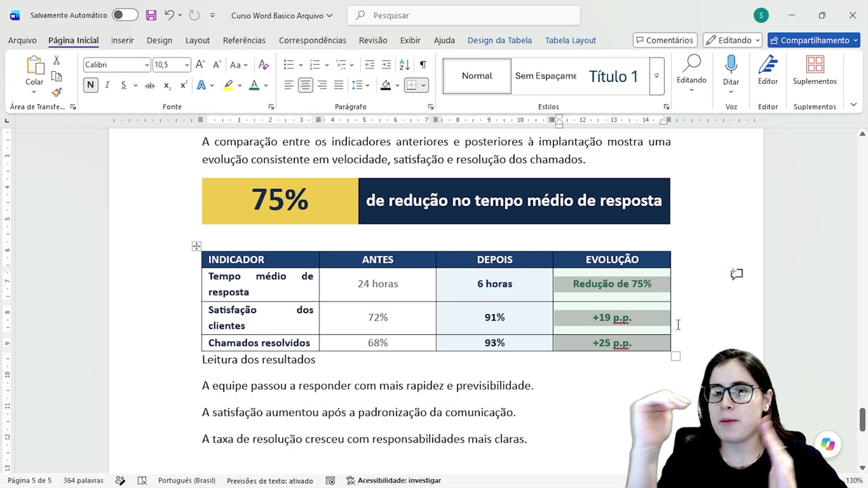This screenshot has height=488, width=868.
Task: Click the Pesquisar search box
Action: [463, 15]
